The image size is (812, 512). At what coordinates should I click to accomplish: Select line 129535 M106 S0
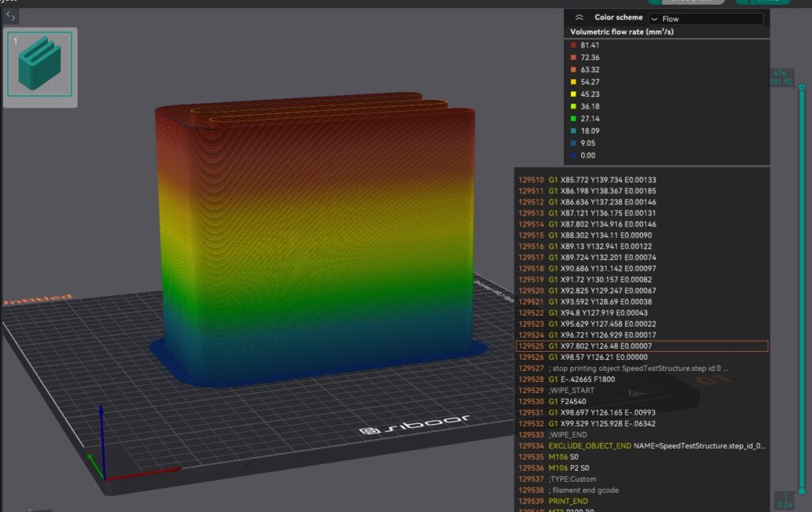pyautogui.click(x=642, y=457)
